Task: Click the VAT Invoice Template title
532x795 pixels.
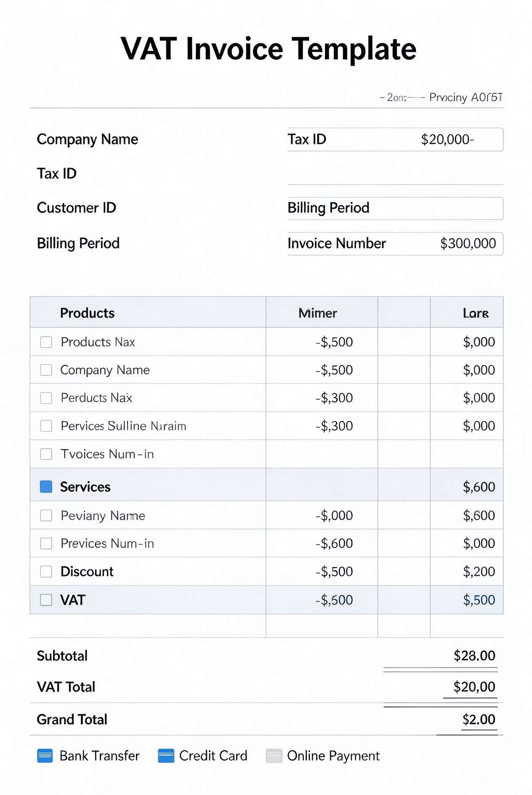Action: coord(269,49)
